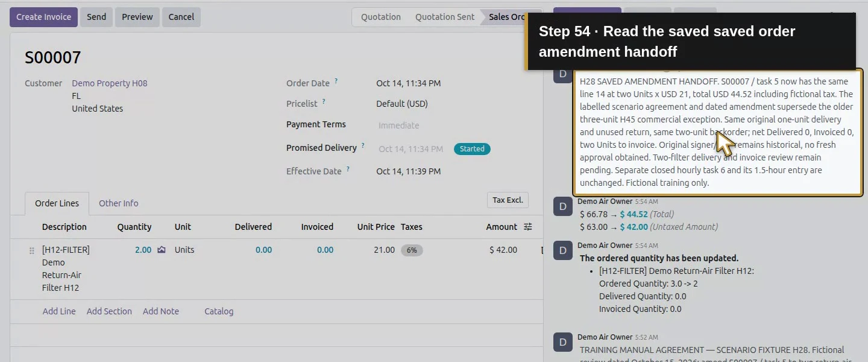Click the "Ordered Quantity: 3.0 -> 2" entry
The width and height of the screenshot is (868, 362).
tap(649, 284)
